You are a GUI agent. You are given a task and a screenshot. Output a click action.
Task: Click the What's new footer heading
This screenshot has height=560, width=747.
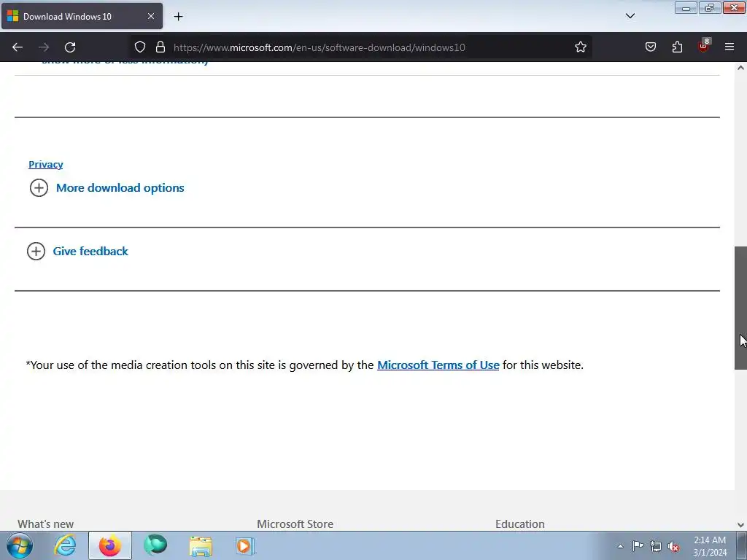(46, 524)
